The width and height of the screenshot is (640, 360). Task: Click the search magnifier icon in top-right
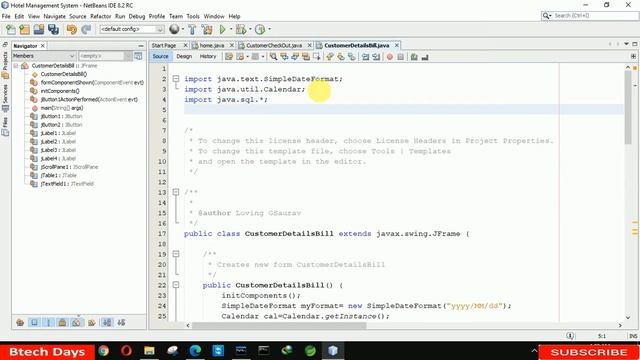[546, 16]
